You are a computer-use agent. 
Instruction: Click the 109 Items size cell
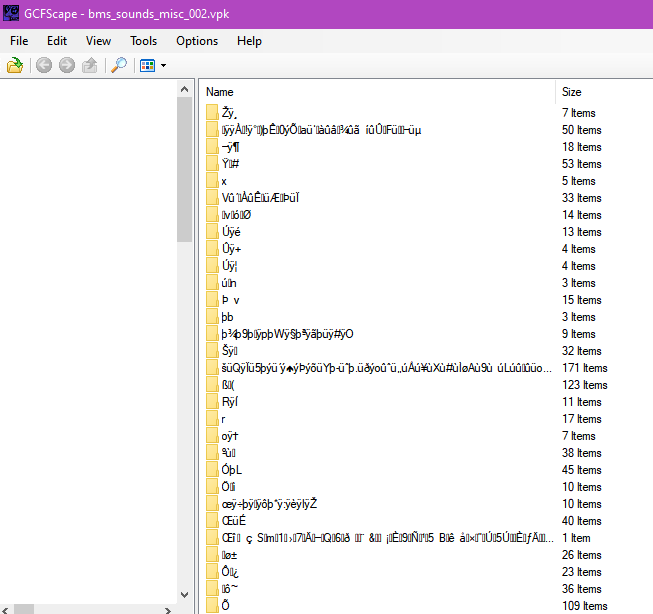click(585, 606)
